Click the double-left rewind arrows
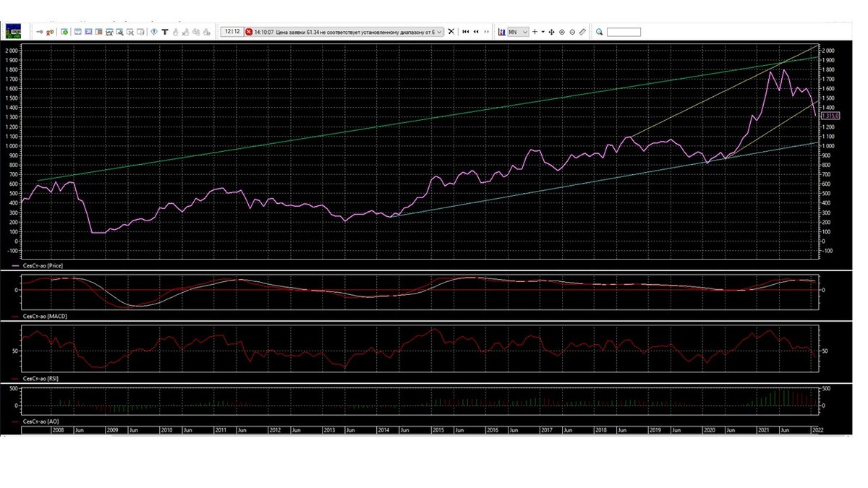The image size is (868, 488). pyautogui.click(x=476, y=32)
